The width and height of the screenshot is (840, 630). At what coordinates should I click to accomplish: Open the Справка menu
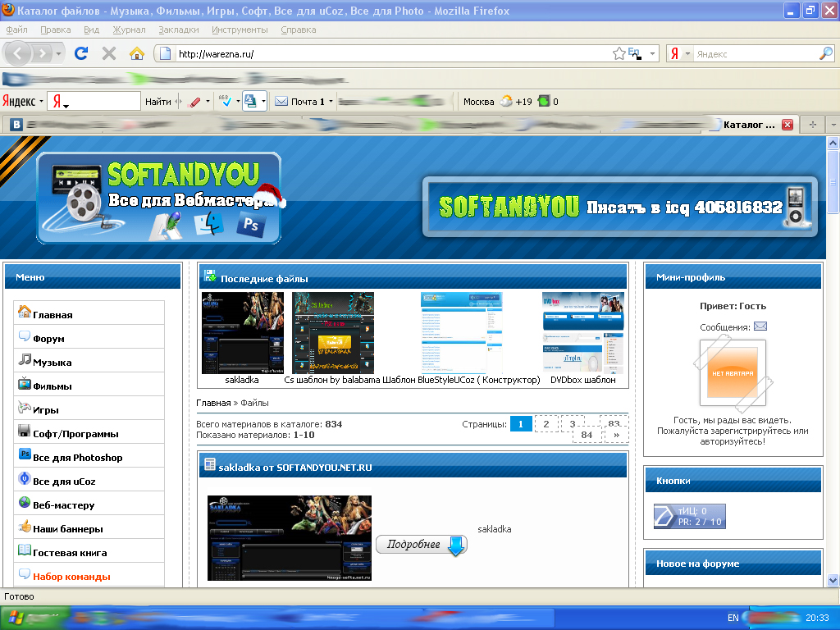(x=299, y=30)
